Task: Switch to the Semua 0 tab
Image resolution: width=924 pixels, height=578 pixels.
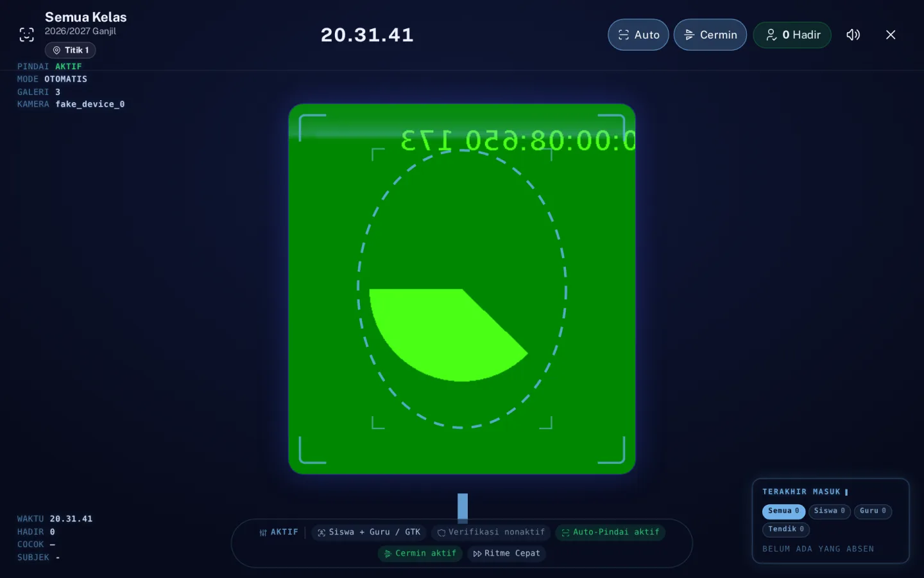Action: [x=783, y=511]
